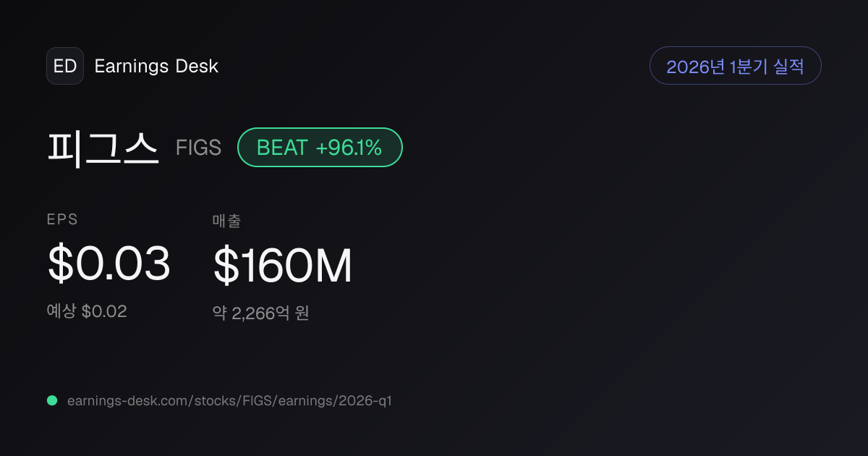Select the $160M revenue figure

pos(283,265)
